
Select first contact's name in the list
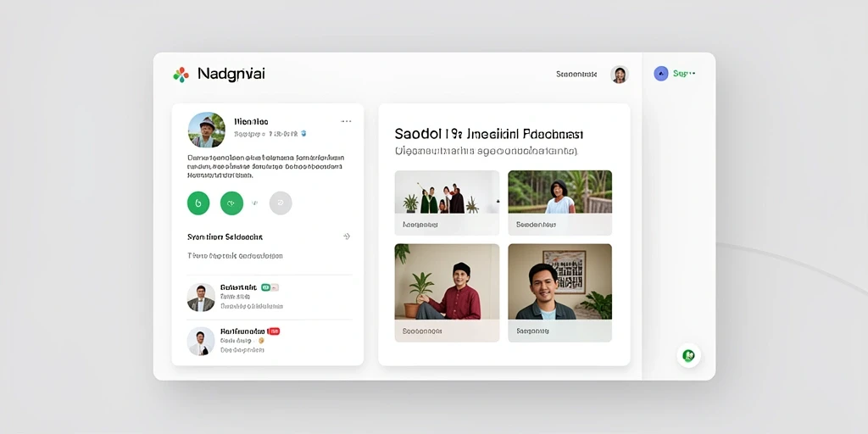(x=238, y=287)
